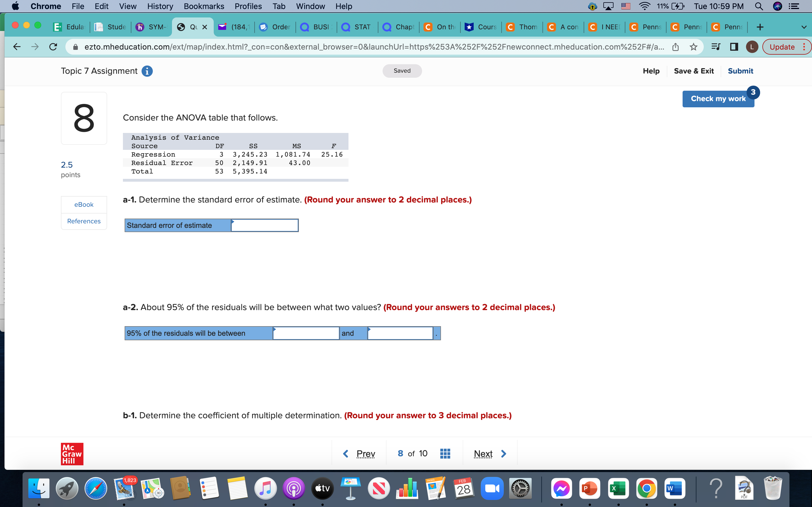Open Spotlight search from the menu bar

759,6
